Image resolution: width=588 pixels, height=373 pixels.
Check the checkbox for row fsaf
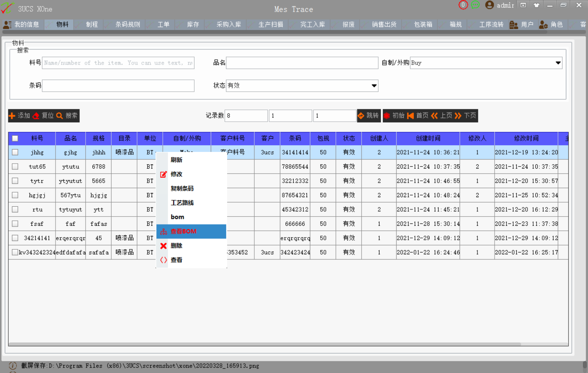(15, 224)
